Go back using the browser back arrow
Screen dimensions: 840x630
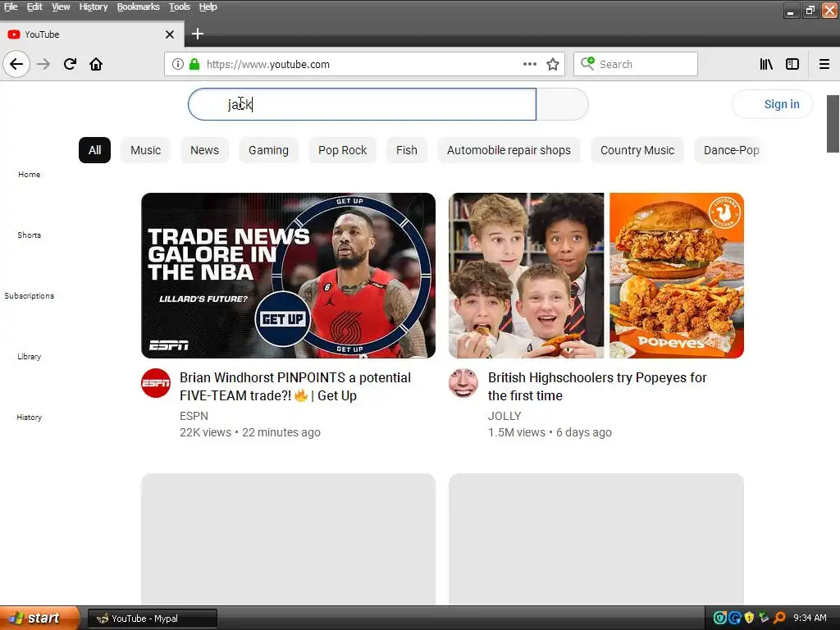click(16, 64)
